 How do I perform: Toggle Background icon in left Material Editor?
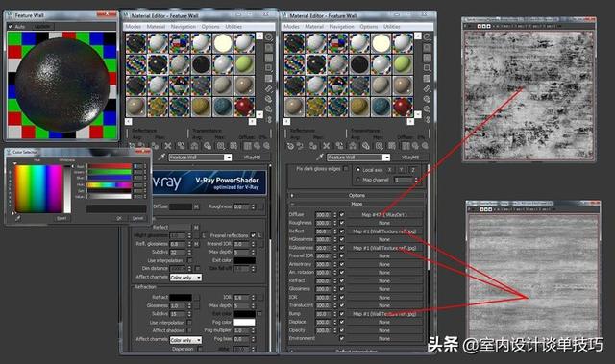[x=269, y=58]
